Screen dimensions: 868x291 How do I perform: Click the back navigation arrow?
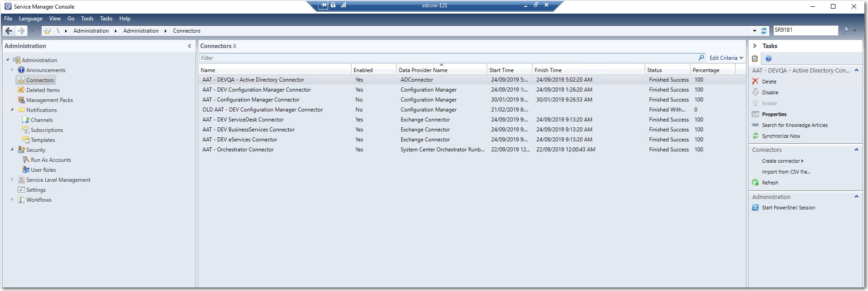9,31
